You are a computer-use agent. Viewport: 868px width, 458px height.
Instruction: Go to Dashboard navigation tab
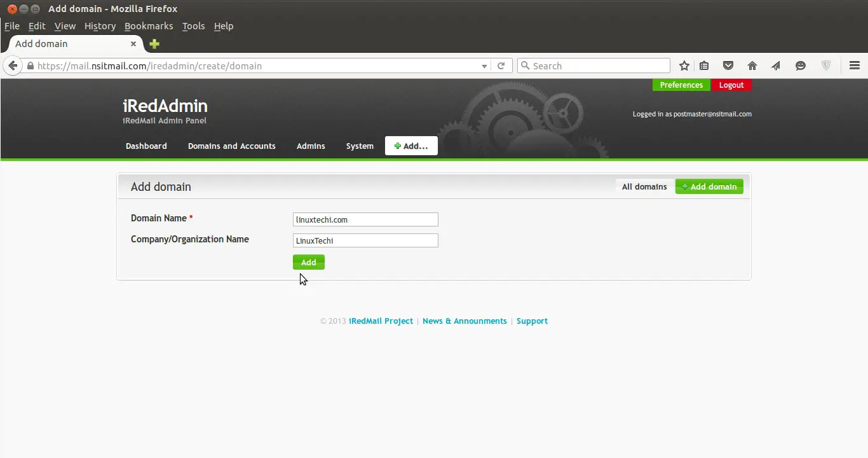point(146,146)
